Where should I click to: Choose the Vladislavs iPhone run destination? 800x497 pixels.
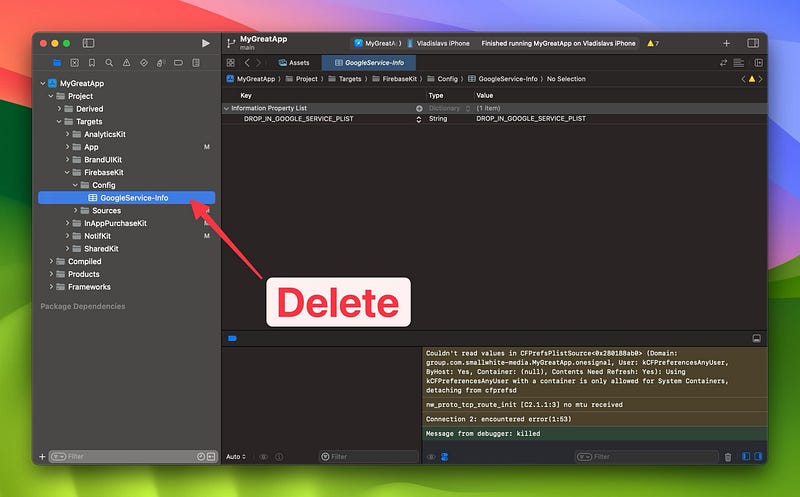(x=438, y=43)
